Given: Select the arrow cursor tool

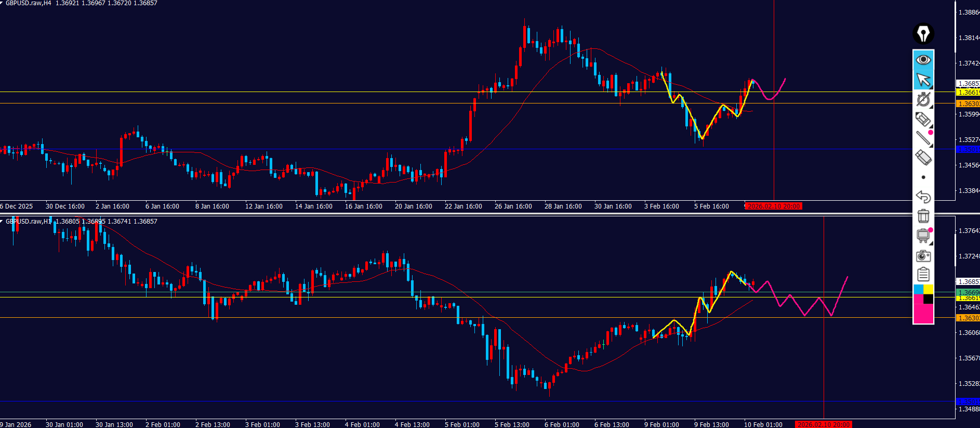Looking at the screenshot, I should point(923,80).
